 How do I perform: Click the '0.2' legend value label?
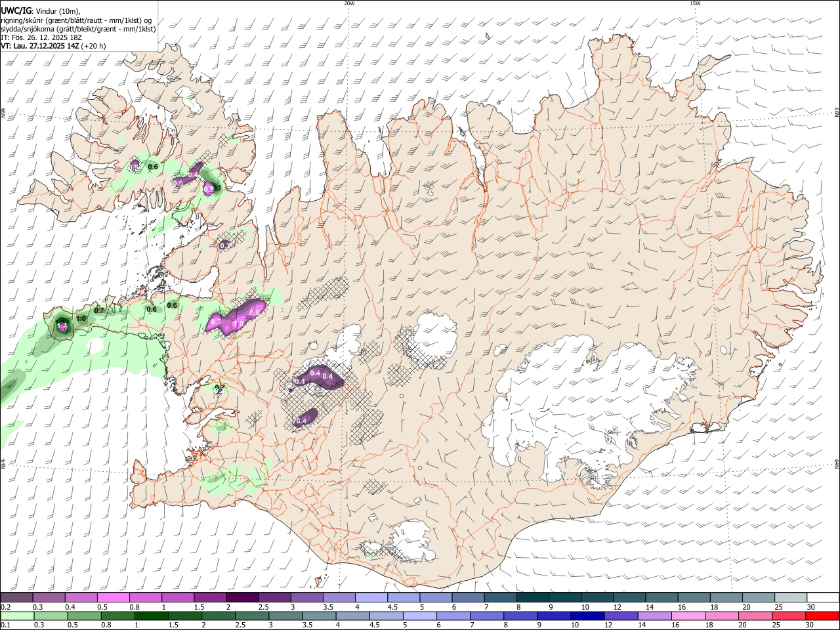[x=5, y=607]
